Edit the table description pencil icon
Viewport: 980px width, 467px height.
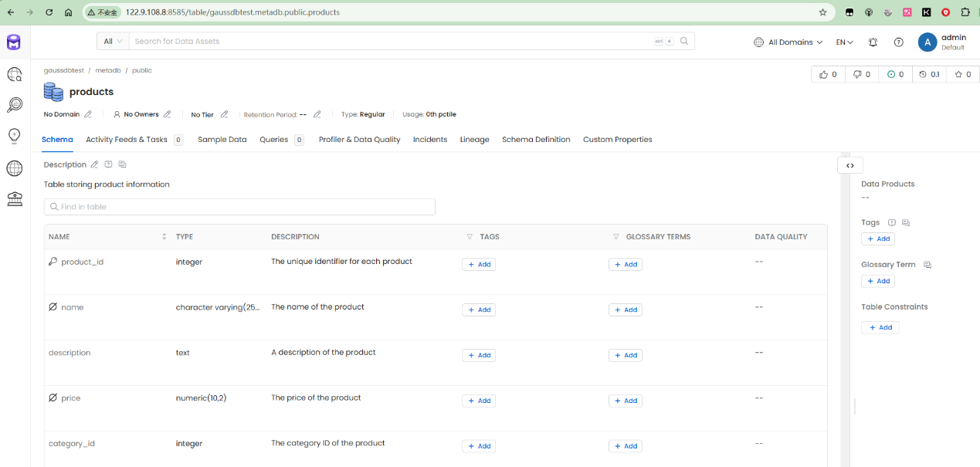(95, 164)
